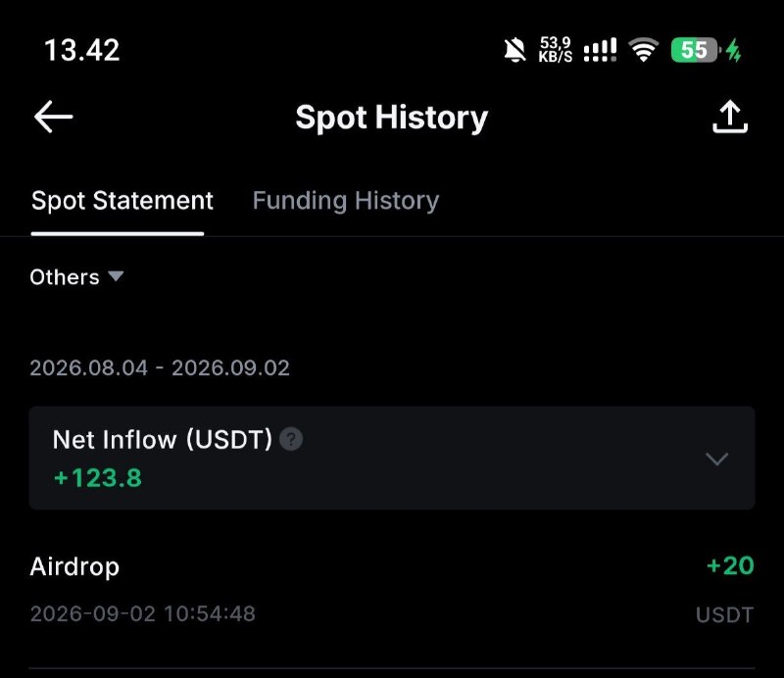Open the export upload icon

729,117
